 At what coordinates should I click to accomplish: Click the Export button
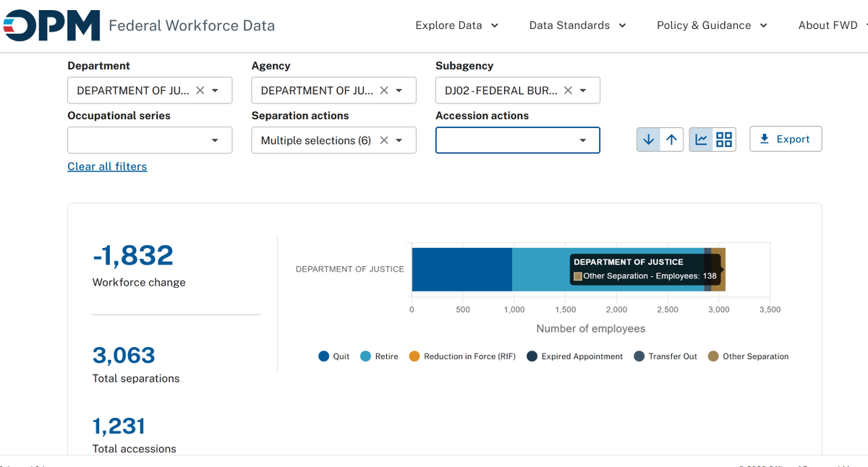click(786, 140)
